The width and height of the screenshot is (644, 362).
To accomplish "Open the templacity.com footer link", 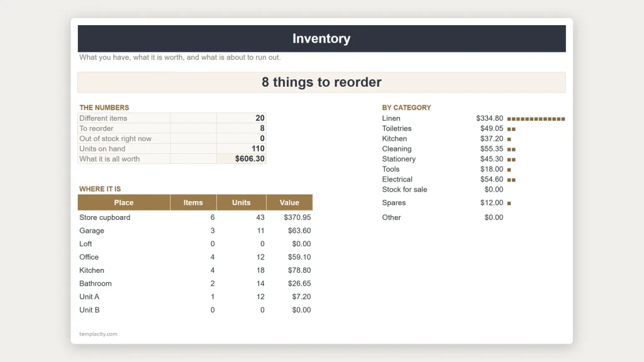I will coord(98,334).
